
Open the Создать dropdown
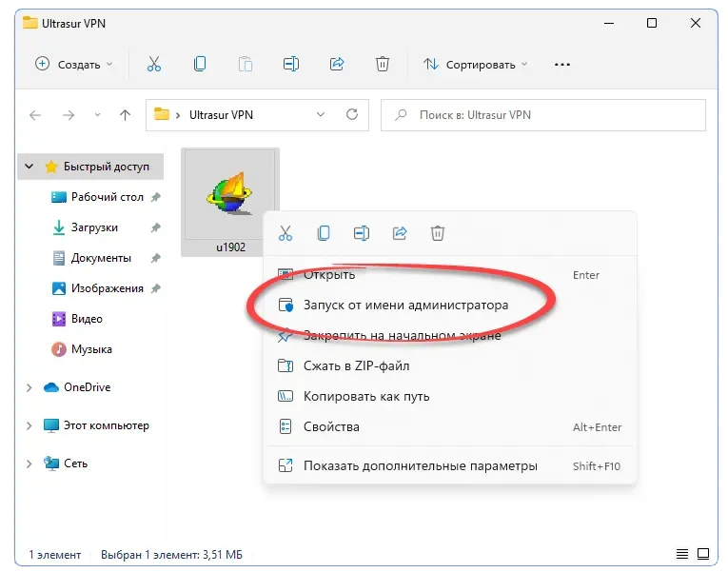(x=74, y=64)
